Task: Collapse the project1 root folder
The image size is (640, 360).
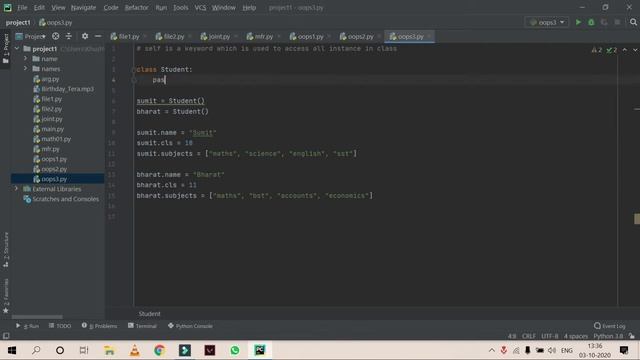Action: coord(17,49)
